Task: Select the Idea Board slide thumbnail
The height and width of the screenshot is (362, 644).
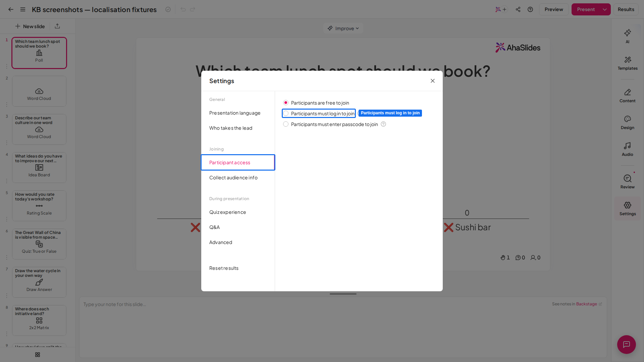Action: pos(39,168)
